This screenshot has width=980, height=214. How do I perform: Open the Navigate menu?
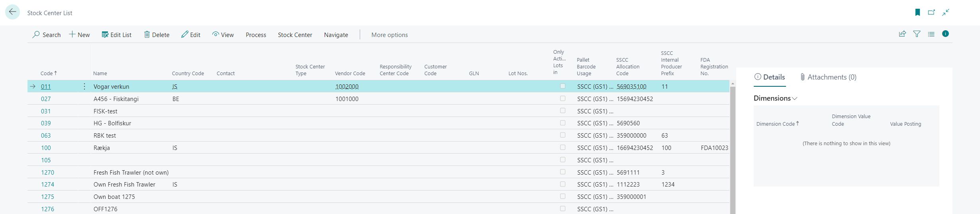pos(336,35)
